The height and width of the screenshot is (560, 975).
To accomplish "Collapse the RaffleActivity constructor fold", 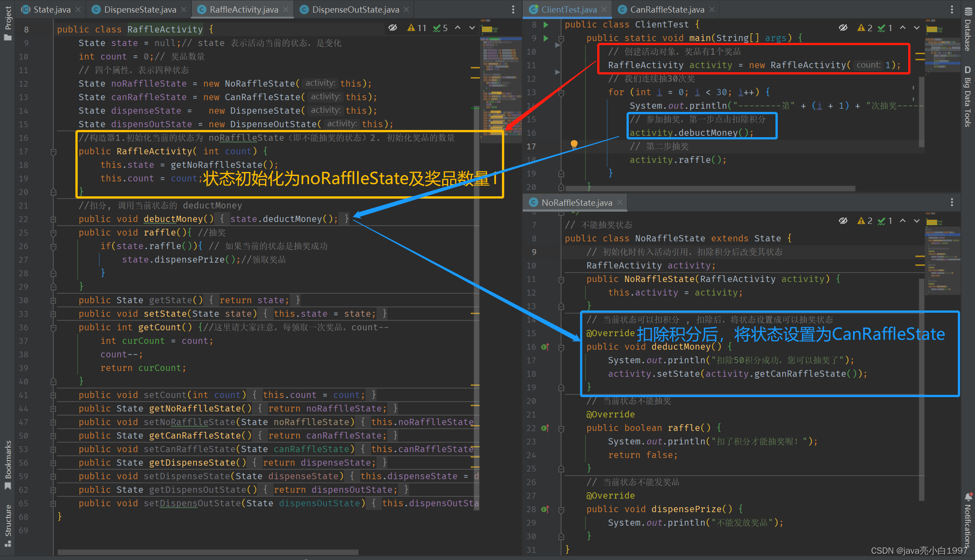I will pos(53,152).
